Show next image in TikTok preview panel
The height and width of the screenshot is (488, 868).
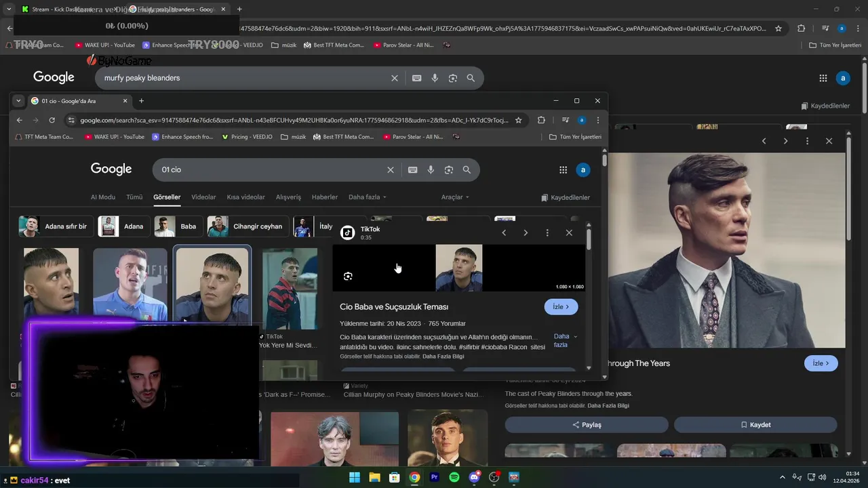[x=526, y=232]
